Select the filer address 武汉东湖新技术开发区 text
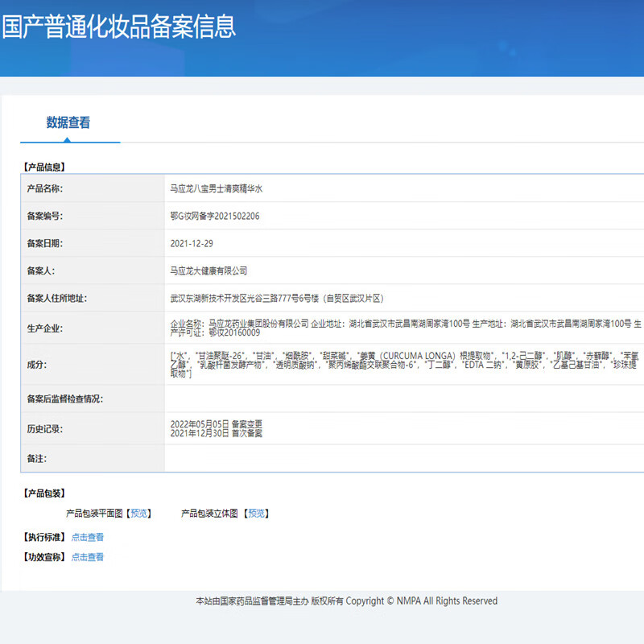Screen dimensions: 644x644 pyautogui.click(x=277, y=298)
